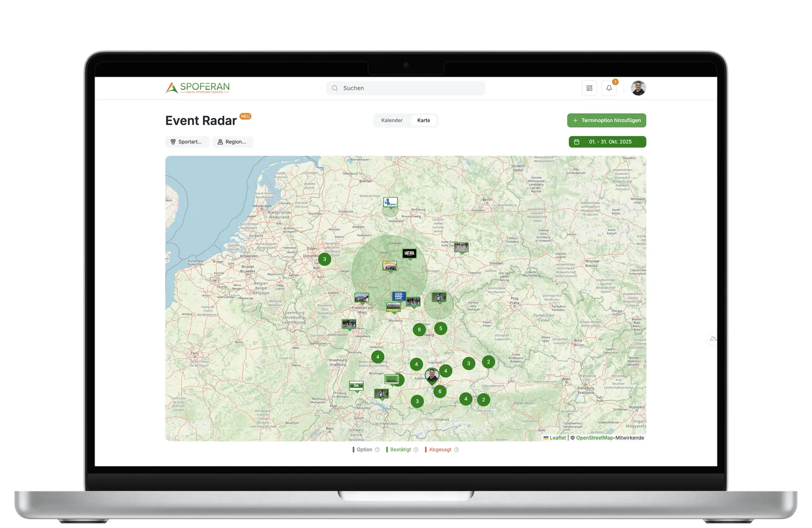Click the user profile avatar in header
The width and height of the screenshot is (812, 528).
click(638, 88)
